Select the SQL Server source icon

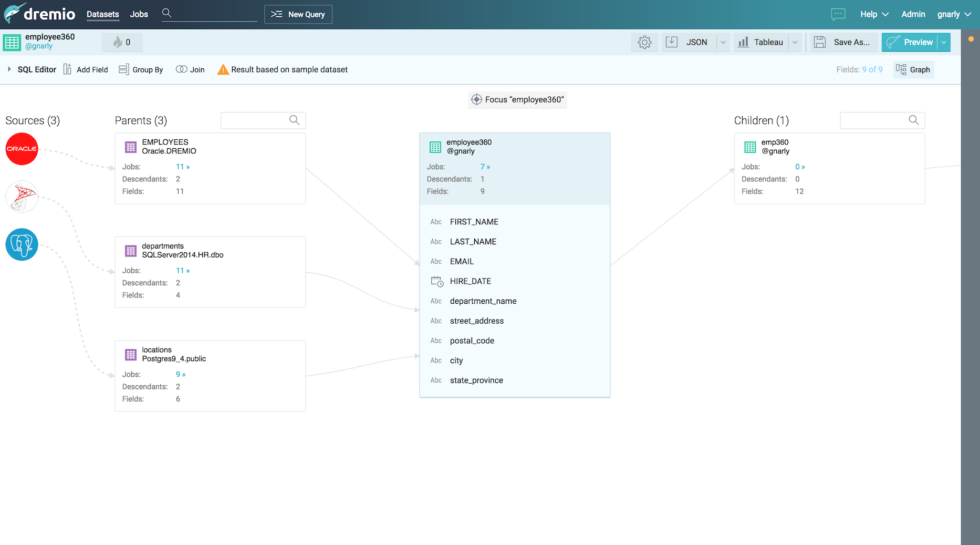point(22,197)
